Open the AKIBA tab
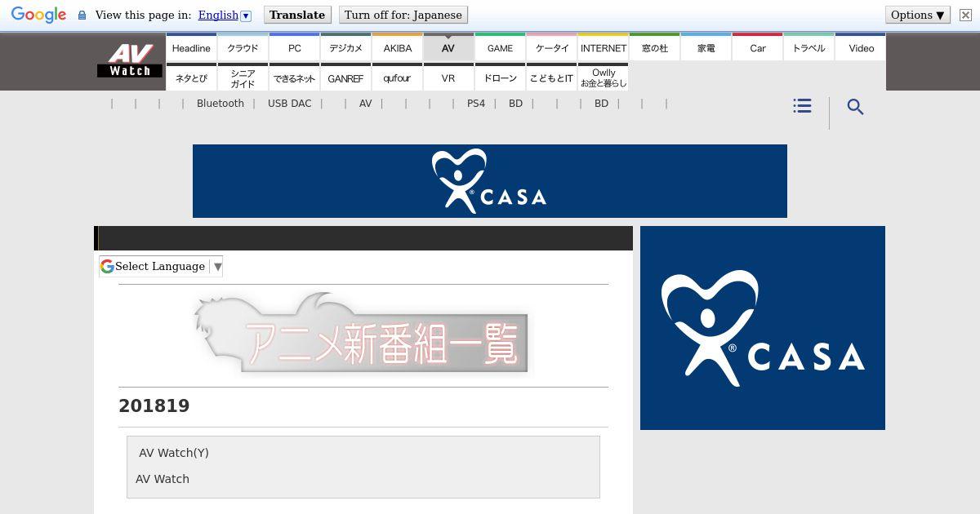This screenshot has width=980, height=514. tap(397, 47)
